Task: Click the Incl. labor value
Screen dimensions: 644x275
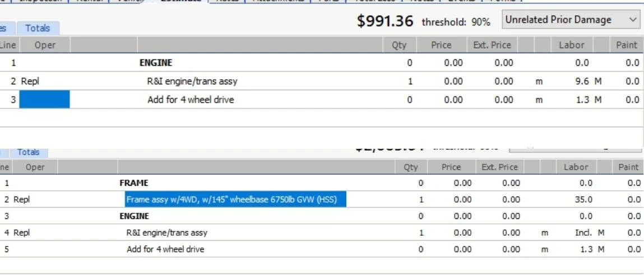Action: coord(583,233)
